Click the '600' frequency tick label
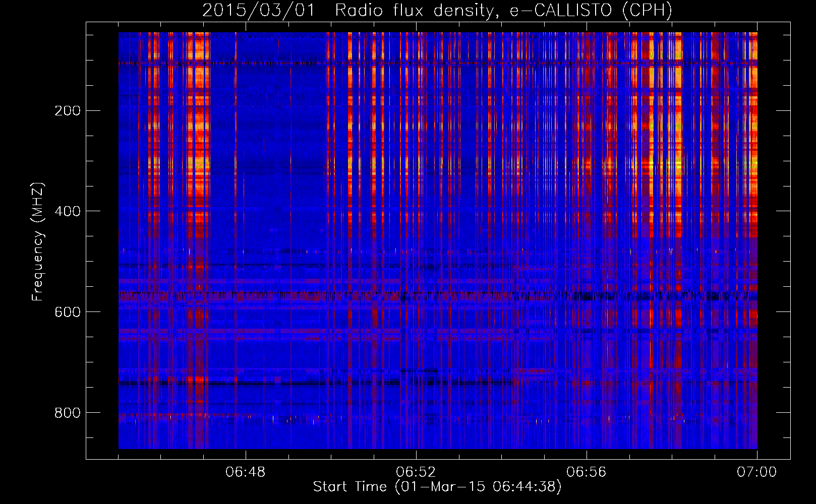The height and width of the screenshot is (504, 816). coord(68,312)
